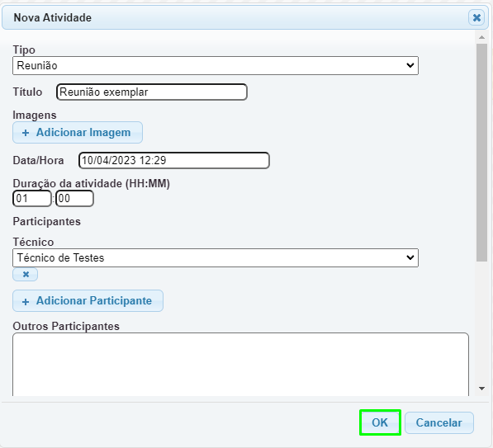Add a participant with Adicionar Participante
This screenshot has height=448, width=493.
[88, 301]
